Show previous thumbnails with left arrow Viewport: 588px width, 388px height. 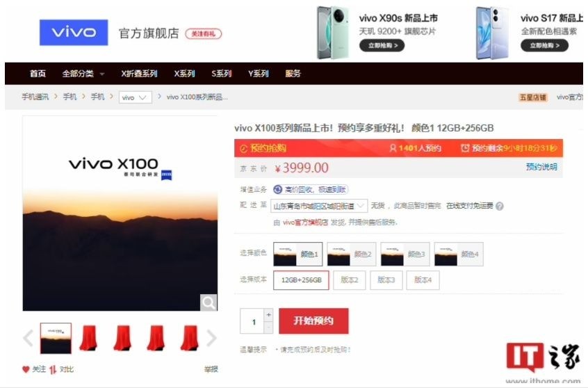pos(28,338)
